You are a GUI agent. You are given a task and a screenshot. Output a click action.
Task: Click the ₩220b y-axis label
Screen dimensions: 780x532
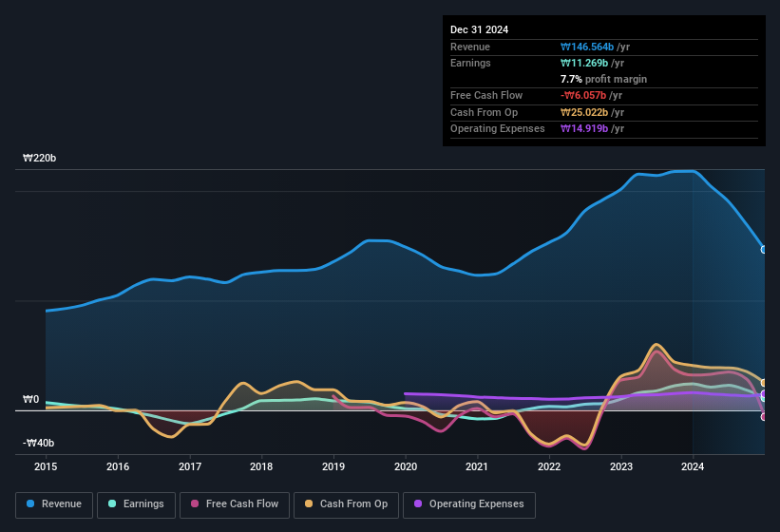(39, 158)
